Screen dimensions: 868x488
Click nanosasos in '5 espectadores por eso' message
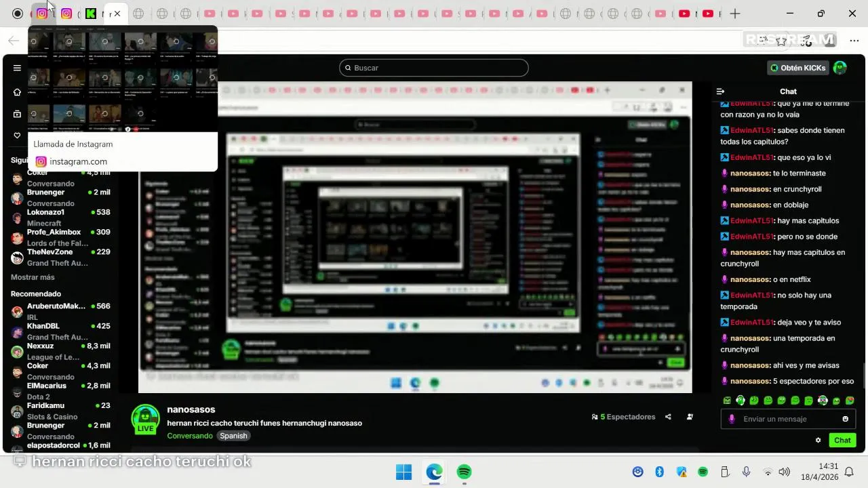(750, 381)
